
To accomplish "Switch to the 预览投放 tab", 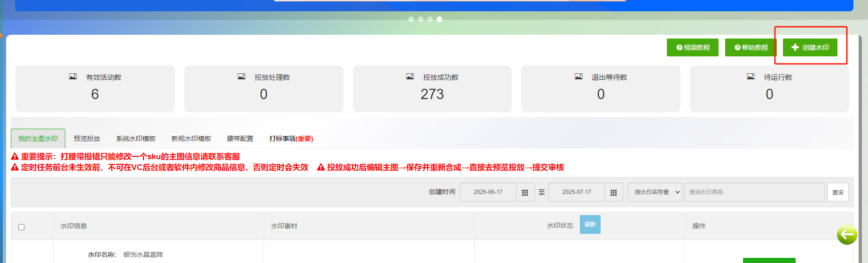I will pos(87,139).
